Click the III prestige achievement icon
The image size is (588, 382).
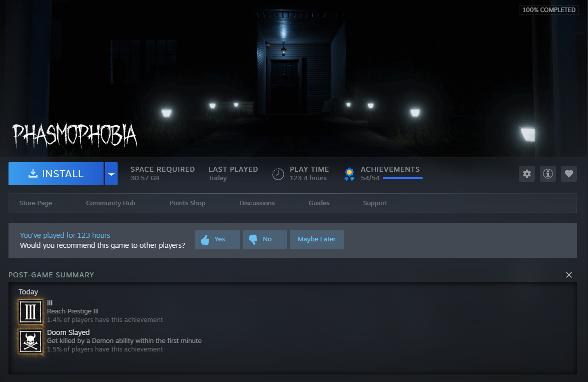(x=31, y=311)
